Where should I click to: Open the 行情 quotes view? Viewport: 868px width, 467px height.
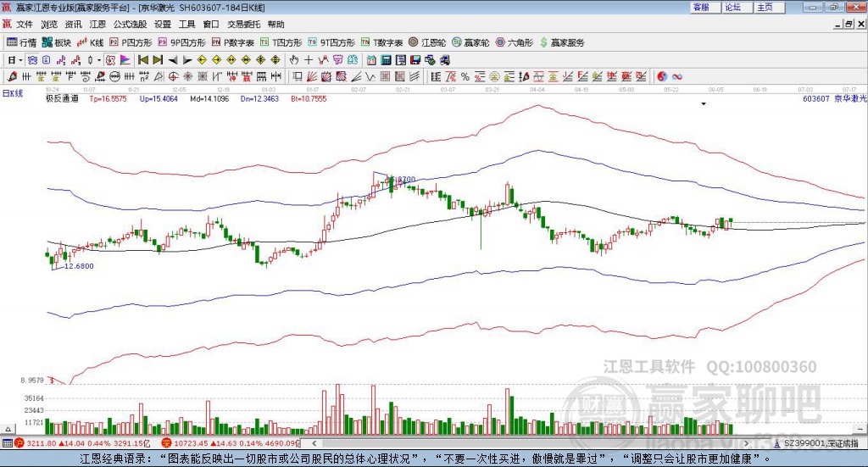pyautogui.click(x=21, y=42)
